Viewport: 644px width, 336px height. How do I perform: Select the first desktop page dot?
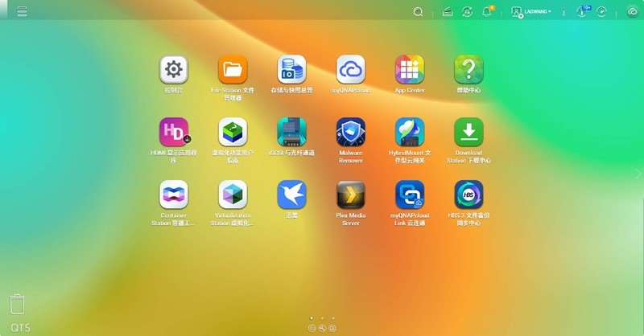click(312, 318)
